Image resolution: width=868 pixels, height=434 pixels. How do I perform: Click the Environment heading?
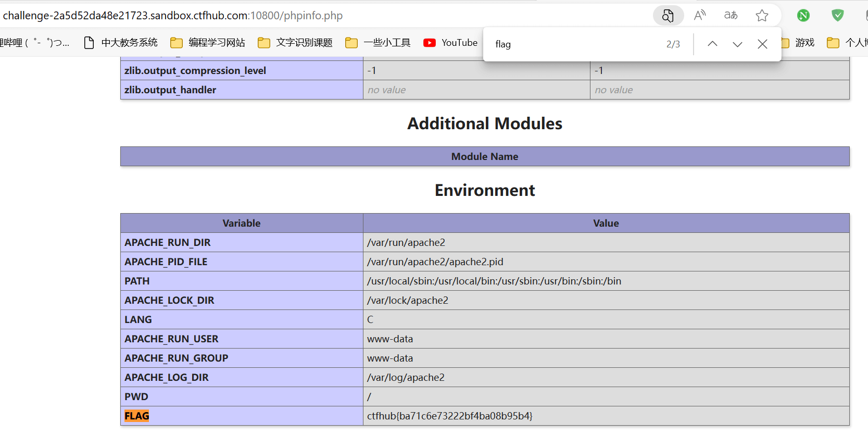[x=485, y=190]
